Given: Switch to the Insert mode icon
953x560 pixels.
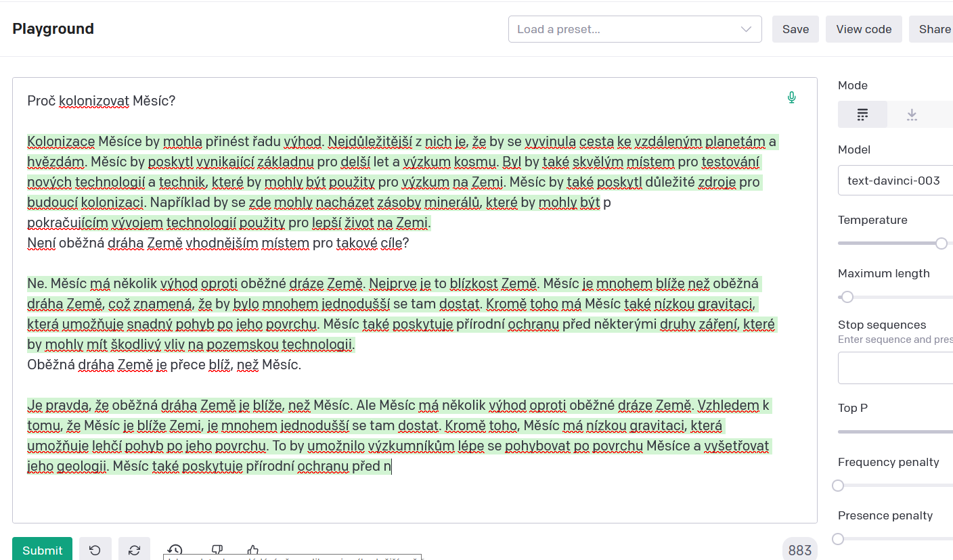Looking at the screenshot, I should 912,114.
